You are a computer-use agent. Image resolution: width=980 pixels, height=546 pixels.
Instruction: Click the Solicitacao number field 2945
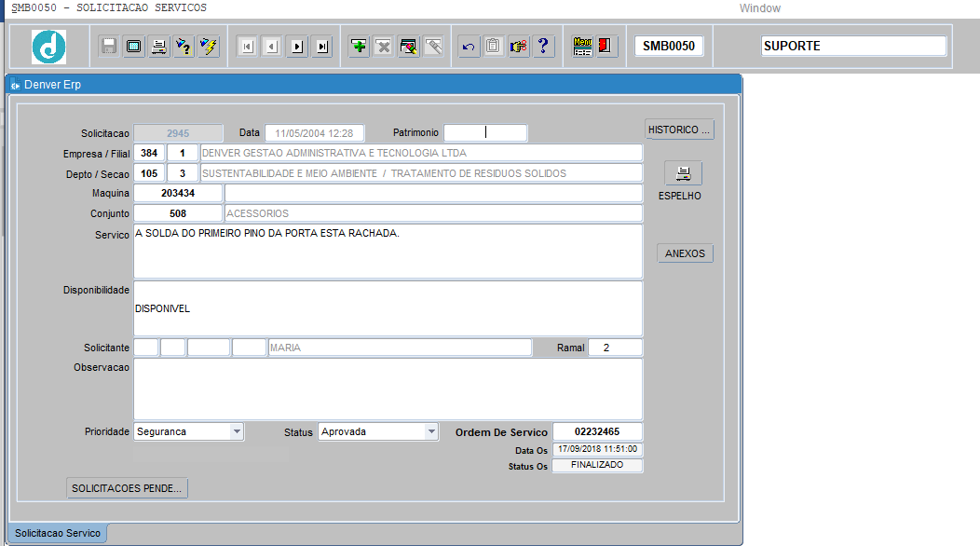tap(178, 133)
